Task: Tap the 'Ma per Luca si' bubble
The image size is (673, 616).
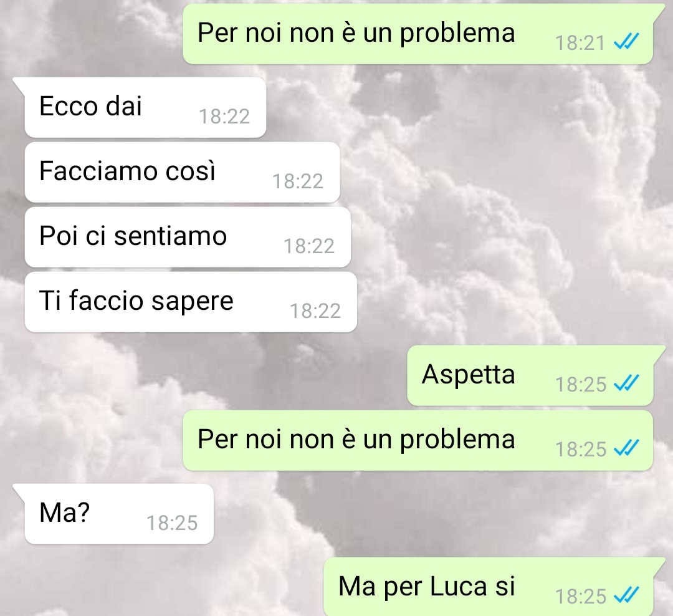Action: coord(489,587)
